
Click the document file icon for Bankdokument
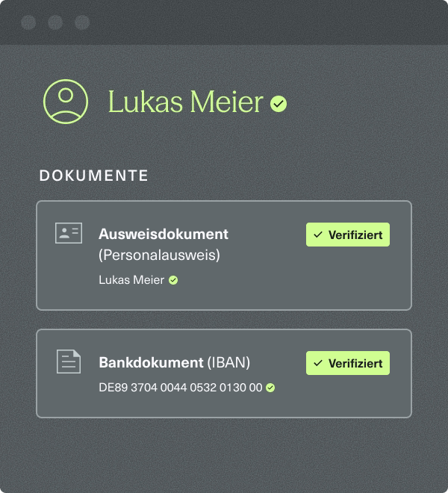click(69, 362)
